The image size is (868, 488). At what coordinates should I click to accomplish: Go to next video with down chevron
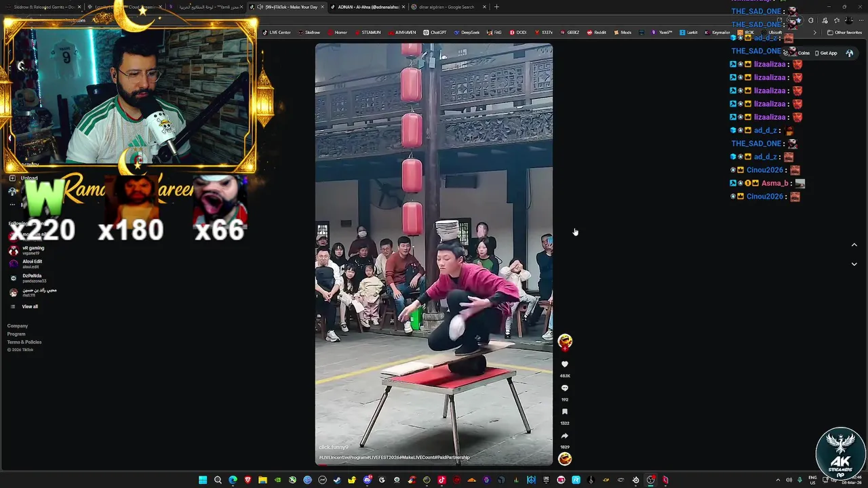tap(854, 264)
